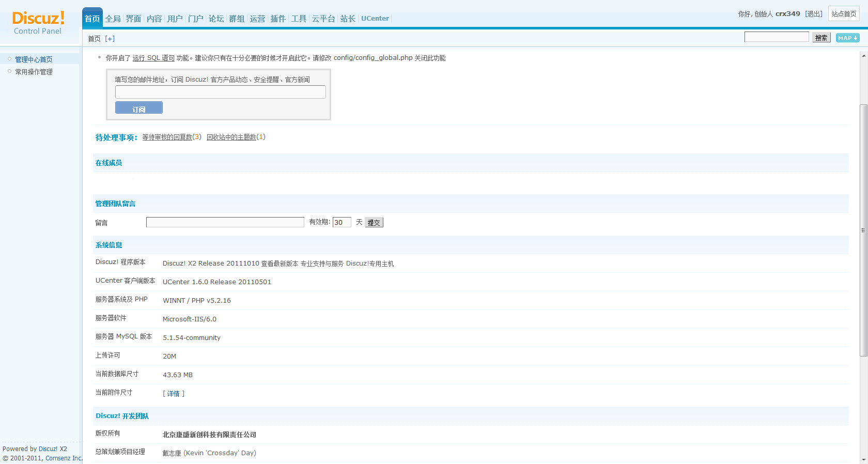The height and width of the screenshot is (464, 868).
Task: Click the 退出 logout link
Action: (814, 14)
